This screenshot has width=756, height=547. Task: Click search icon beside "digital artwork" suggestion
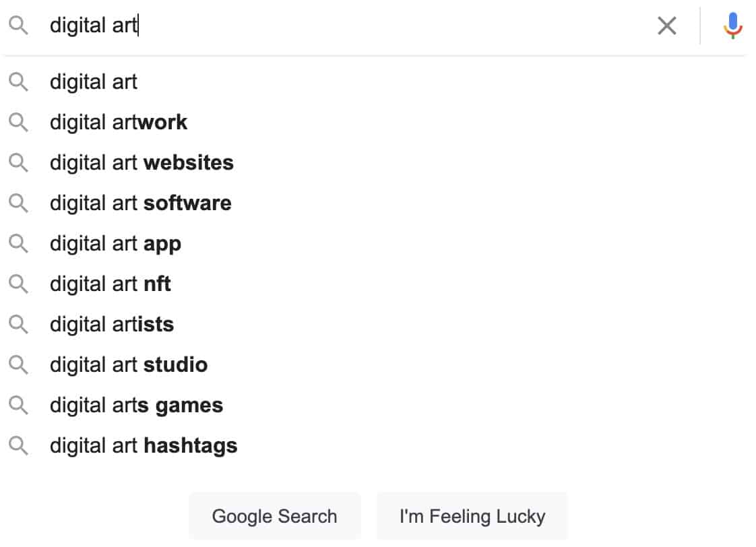[19, 123]
